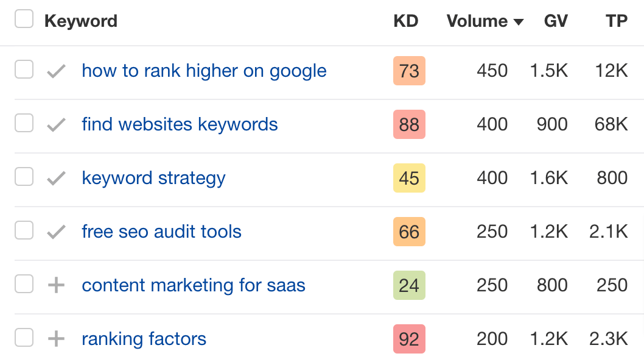Click the "GV" column header

tap(555, 21)
